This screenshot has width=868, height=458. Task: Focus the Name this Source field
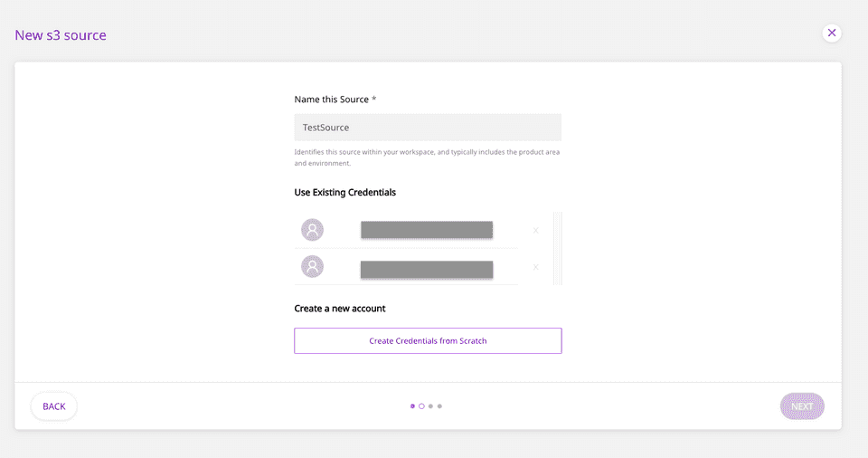(428, 128)
